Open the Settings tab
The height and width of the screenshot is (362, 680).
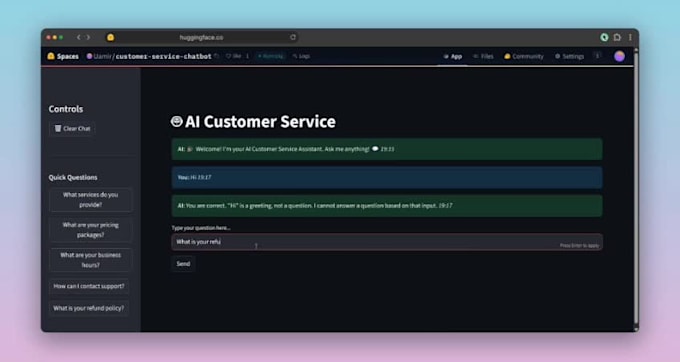[x=569, y=56]
